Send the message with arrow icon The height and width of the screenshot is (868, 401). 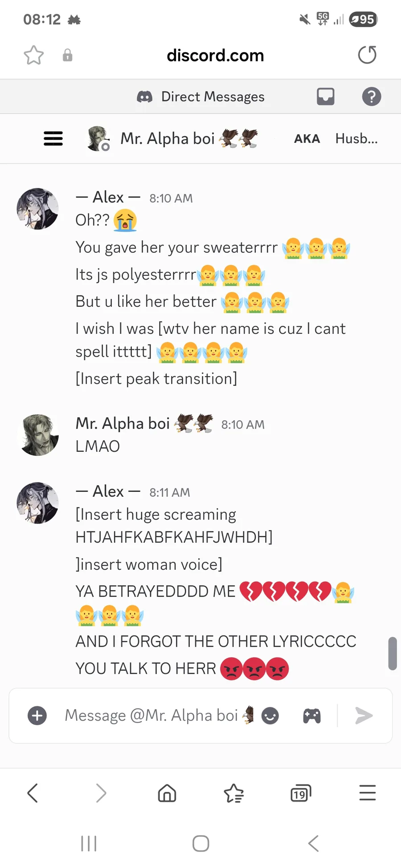pos(364,716)
